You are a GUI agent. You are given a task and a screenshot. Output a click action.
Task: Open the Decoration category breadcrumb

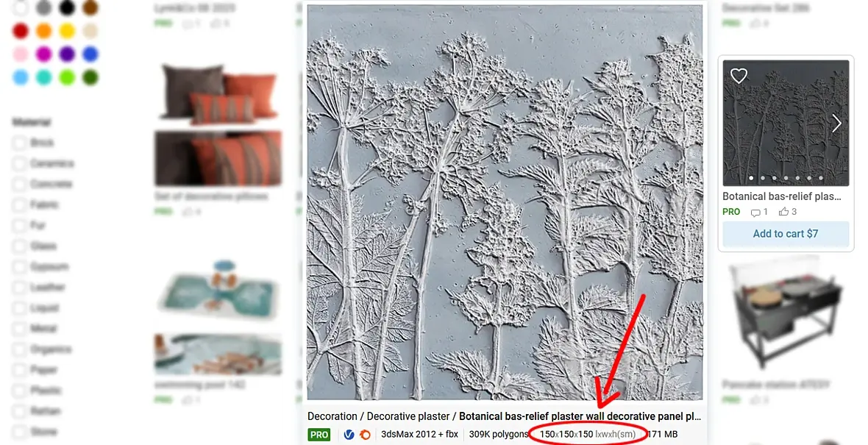pyautogui.click(x=332, y=416)
